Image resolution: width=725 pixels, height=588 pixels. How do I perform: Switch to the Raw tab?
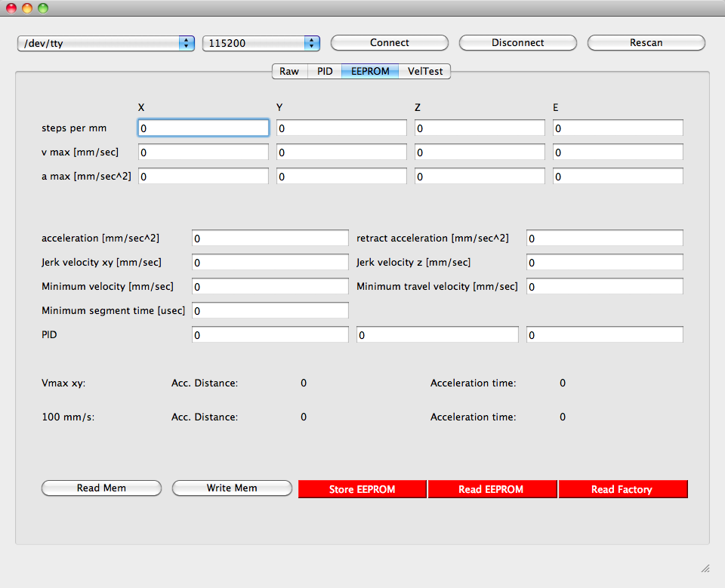tap(289, 72)
